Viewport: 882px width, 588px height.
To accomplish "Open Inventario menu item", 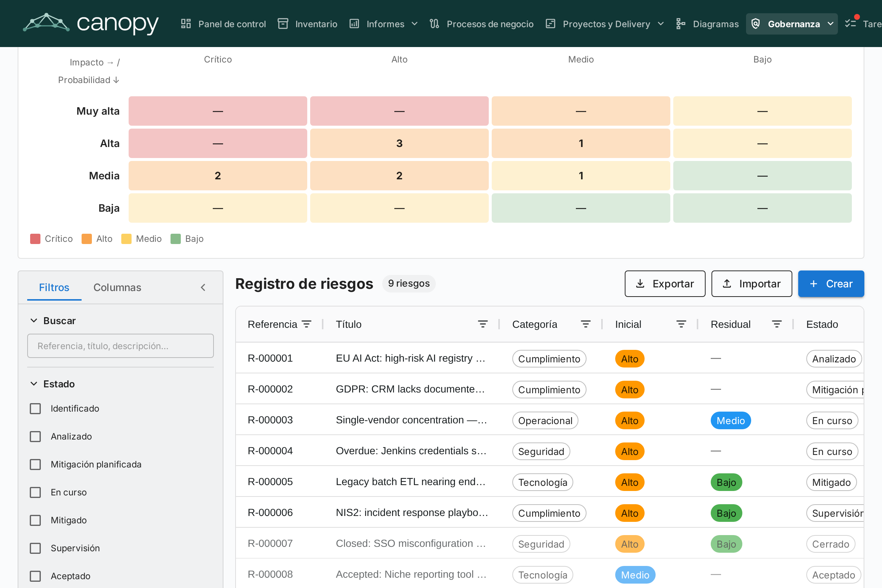I will pyautogui.click(x=308, y=24).
